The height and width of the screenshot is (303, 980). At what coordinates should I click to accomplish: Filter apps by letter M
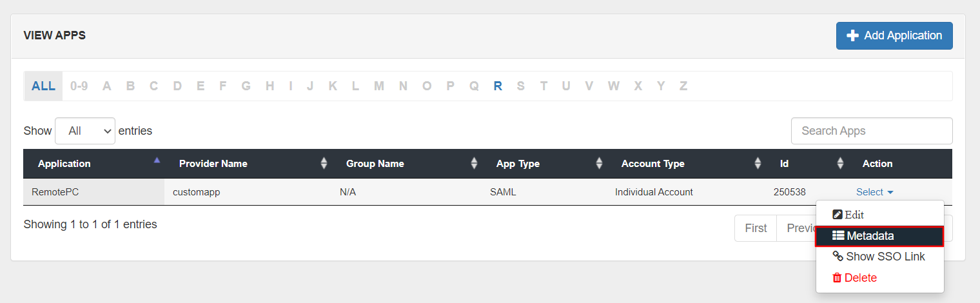coord(379,86)
